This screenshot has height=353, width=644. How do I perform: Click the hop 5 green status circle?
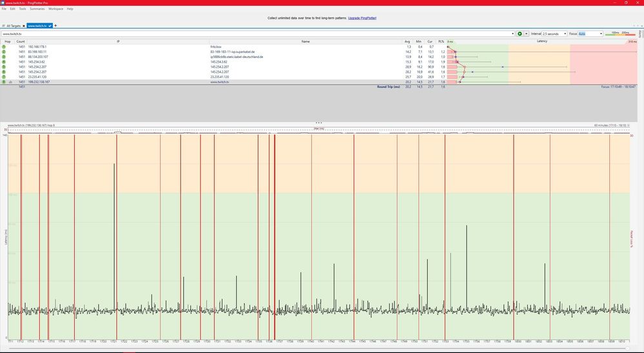pos(4,67)
